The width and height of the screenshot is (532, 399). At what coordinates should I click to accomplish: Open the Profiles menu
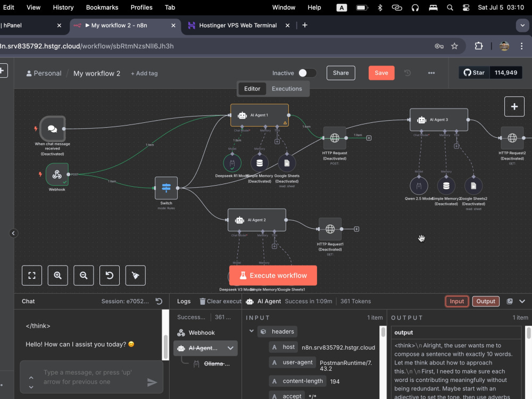tap(142, 7)
